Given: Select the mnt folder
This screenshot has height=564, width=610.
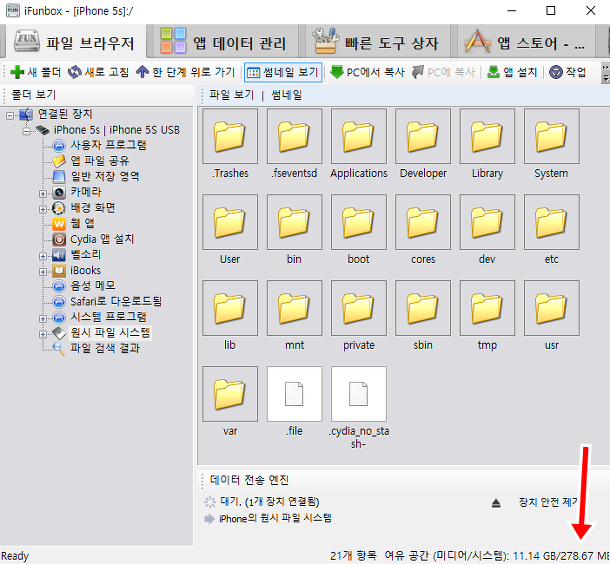Looking at the screenshot, I should pos(294,308).
